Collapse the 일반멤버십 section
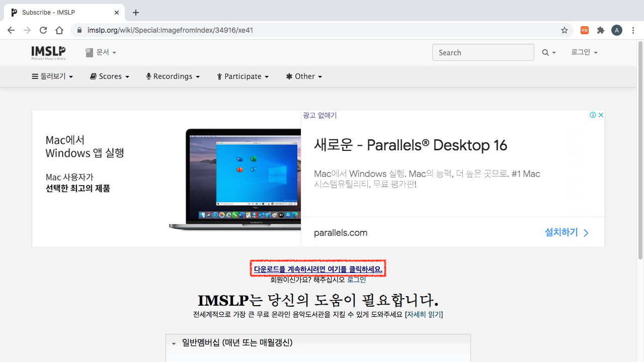Image resolution: width=644 pixels, height=362 pixels. [174, 343]
